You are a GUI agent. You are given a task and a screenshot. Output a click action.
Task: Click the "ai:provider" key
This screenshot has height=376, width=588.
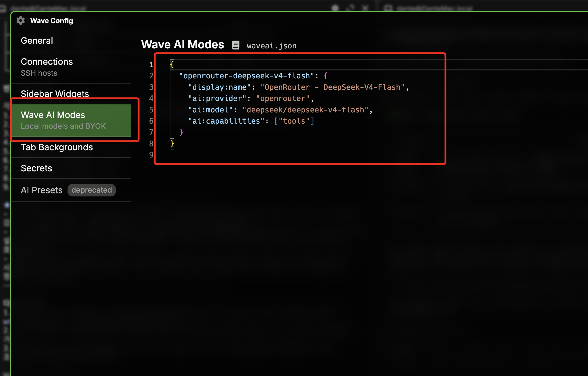[x=217, y=99]
